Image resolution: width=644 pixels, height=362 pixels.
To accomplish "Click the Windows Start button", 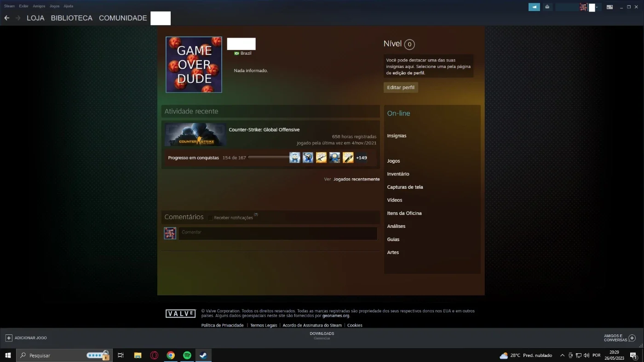I will tap(8, 355).
